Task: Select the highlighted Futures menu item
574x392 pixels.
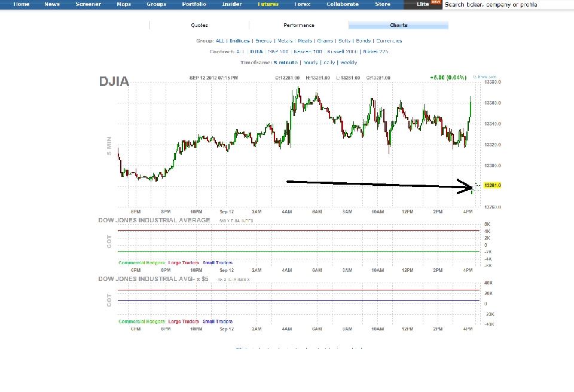Action: (x=268, y=4)
